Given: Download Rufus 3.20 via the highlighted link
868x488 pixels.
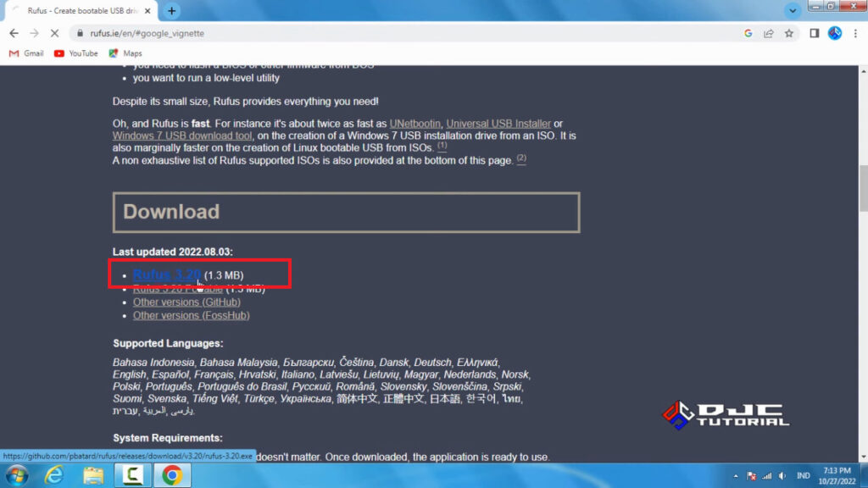Looking at the screenshot, I should pyautogui.click(x=166, y=274).
